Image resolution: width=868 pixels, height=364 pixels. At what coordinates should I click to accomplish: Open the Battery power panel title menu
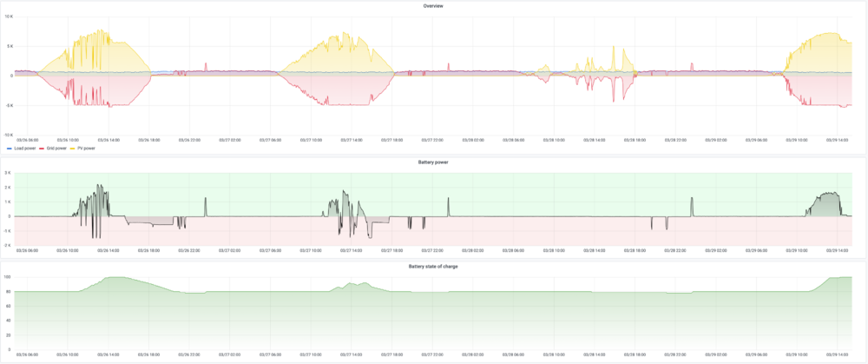click(x=433, y=162)
